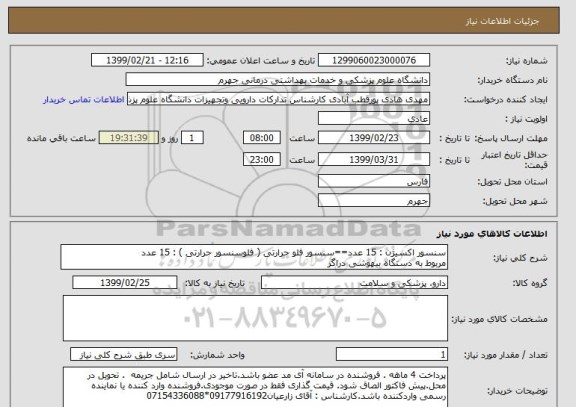Click the goods group field دارو، پزشکی و سلامت

(x=354, y=283)
